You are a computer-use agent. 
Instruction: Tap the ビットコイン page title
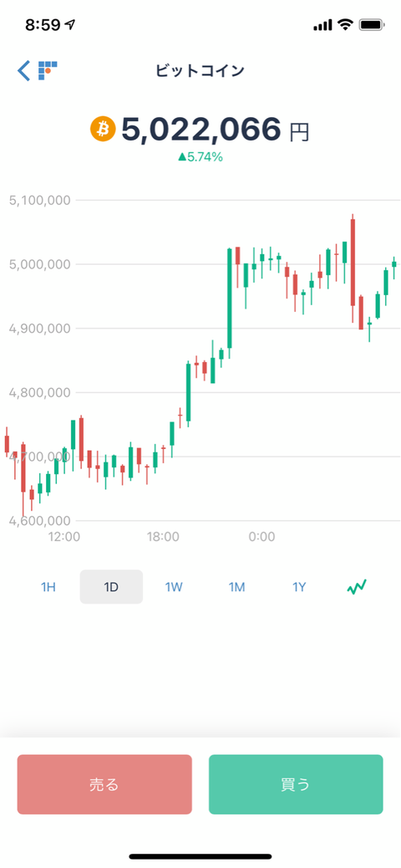tap(200, 71)
